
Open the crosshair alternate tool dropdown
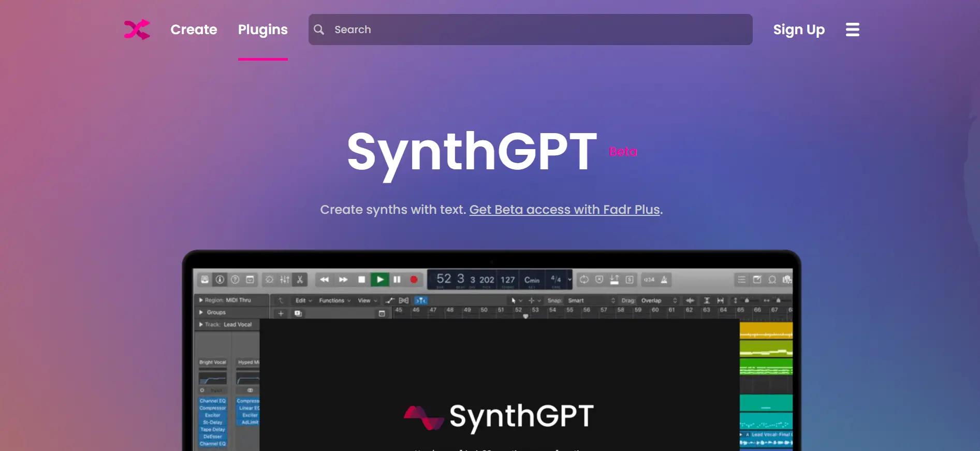[534, 300]
